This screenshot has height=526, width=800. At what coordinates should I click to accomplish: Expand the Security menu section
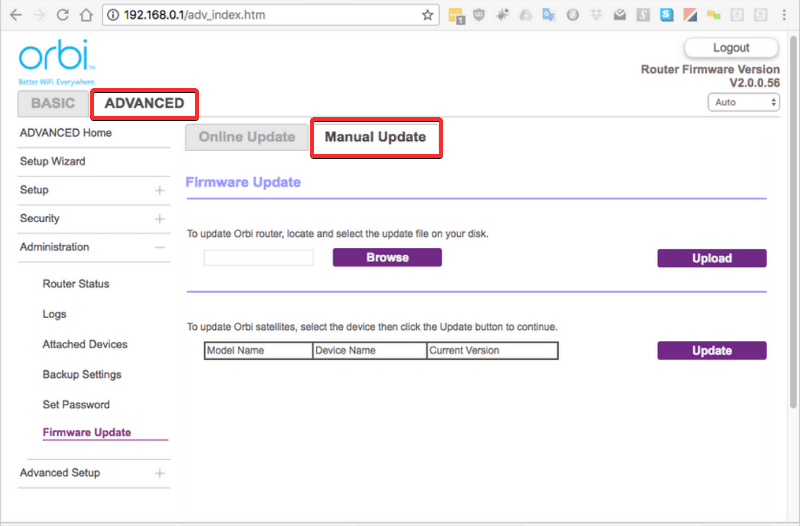[159, 219]
